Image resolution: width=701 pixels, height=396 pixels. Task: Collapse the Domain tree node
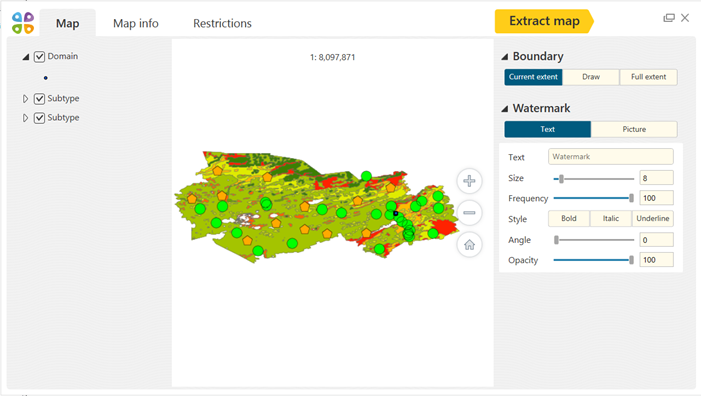26,57
